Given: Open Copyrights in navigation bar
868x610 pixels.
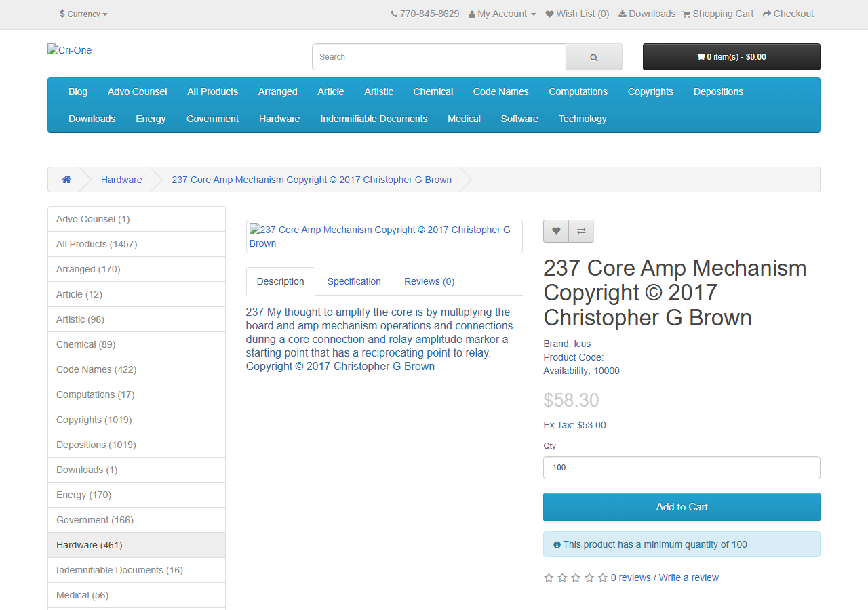Looking at the screenshot, I should [x=650, y=91].
